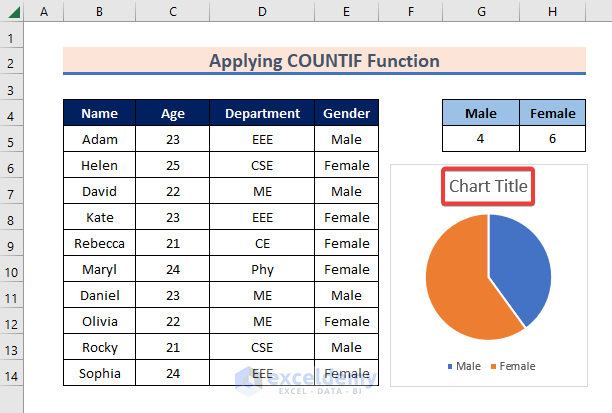Click Rebecca's department cell CE
Screen dimensions: 612x413
point(262,243)
